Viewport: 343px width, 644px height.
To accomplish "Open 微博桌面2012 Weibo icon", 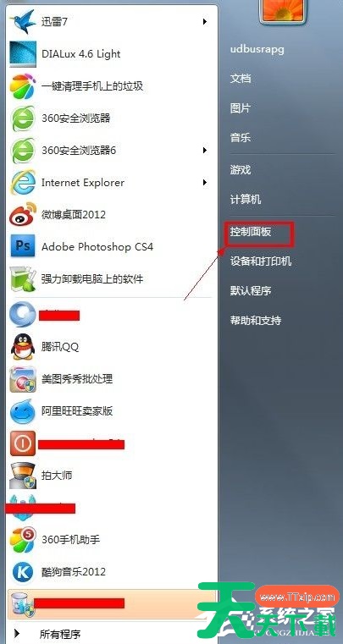I will [23, 214].
